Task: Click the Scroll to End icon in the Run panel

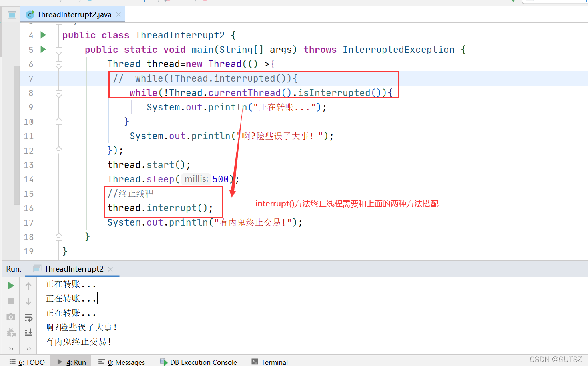Action: pos(28,332)
